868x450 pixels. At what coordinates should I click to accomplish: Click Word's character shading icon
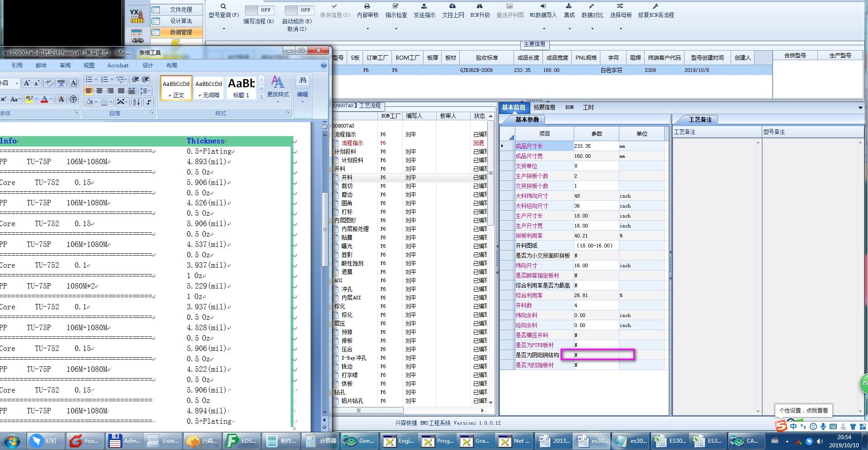pos(61,99)
